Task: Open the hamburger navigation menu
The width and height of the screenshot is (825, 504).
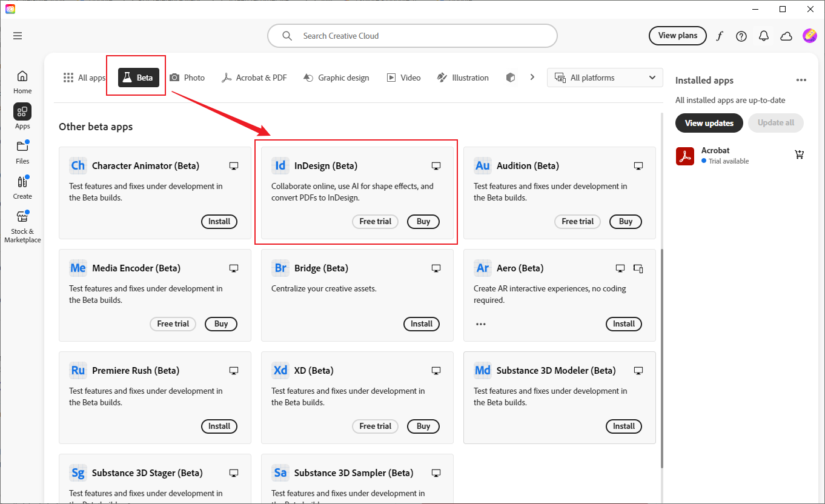Action: [18, 36]
